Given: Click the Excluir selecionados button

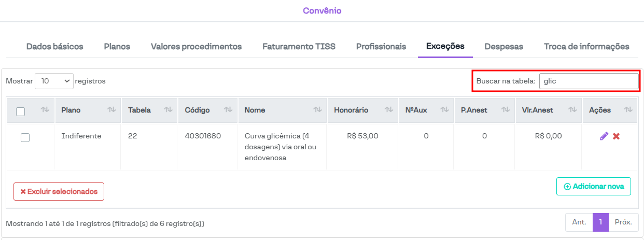Looking at the screenshot, I should (59, 191).
